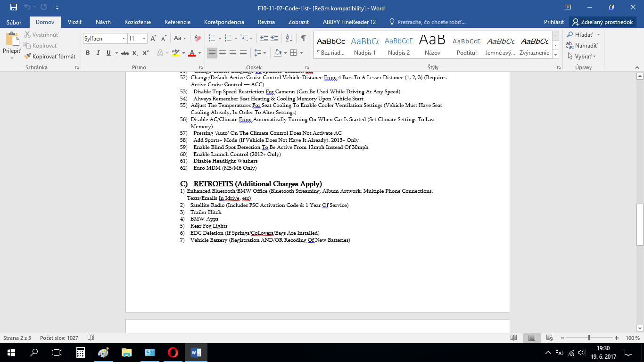
Task: Switch to the Vložiť tab
Action: click(75, 22)
